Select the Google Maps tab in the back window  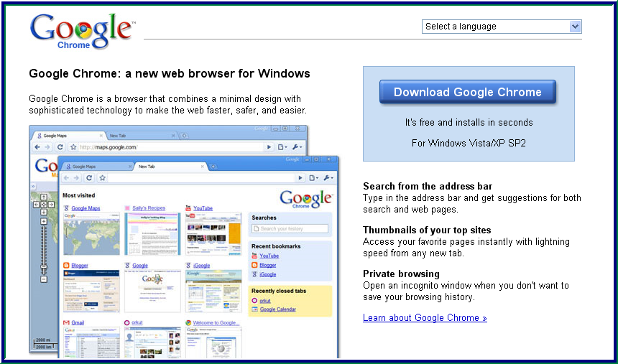68,136
